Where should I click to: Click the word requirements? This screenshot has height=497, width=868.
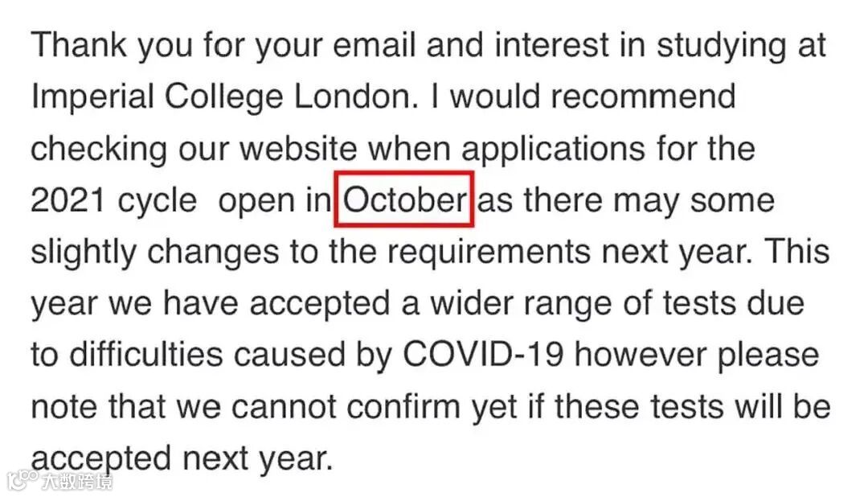(489, 252)
